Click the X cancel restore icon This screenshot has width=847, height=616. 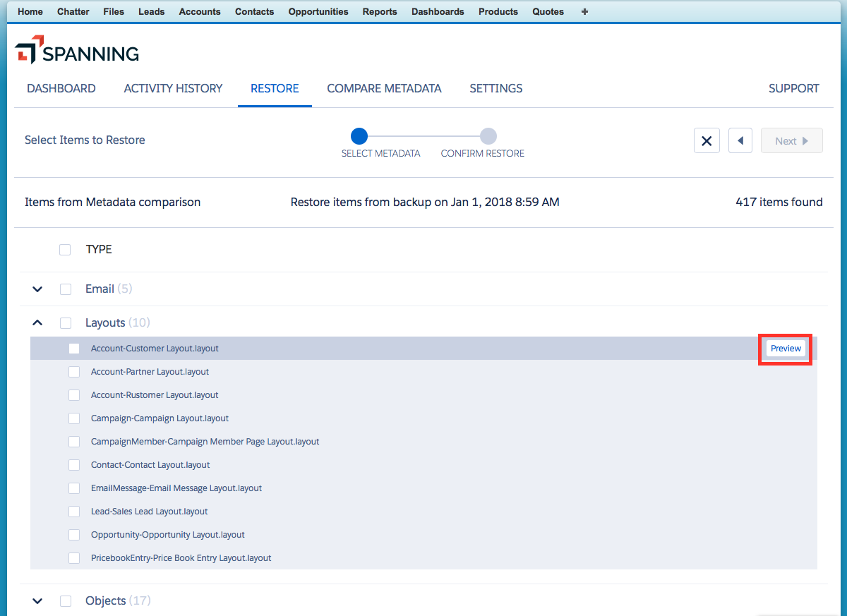[x=707, y=140]
